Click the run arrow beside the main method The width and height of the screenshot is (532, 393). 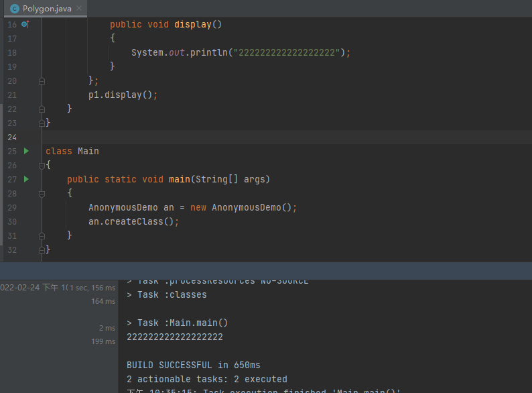[x=26, y=179]
